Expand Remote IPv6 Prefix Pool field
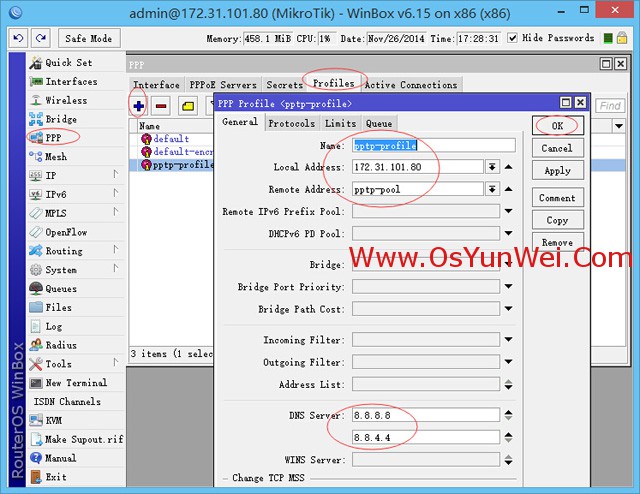 (509, 211)
